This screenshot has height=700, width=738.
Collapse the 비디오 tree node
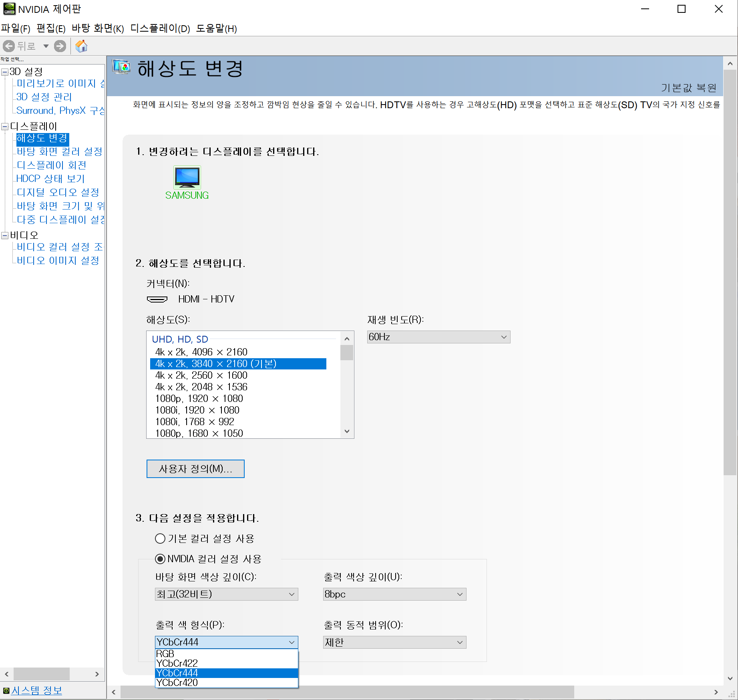[x=5, y=235]
